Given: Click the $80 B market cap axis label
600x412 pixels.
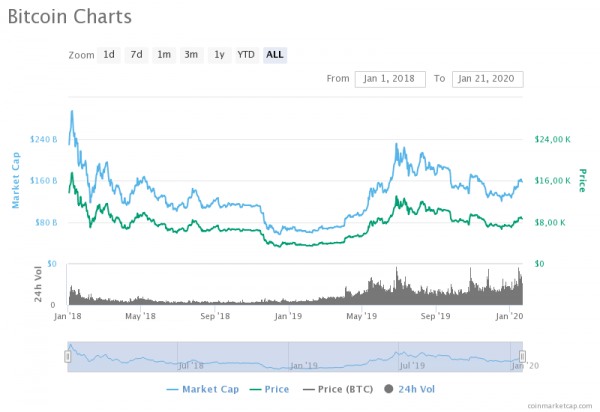Looking at the screenshot, I should [46, 223].
